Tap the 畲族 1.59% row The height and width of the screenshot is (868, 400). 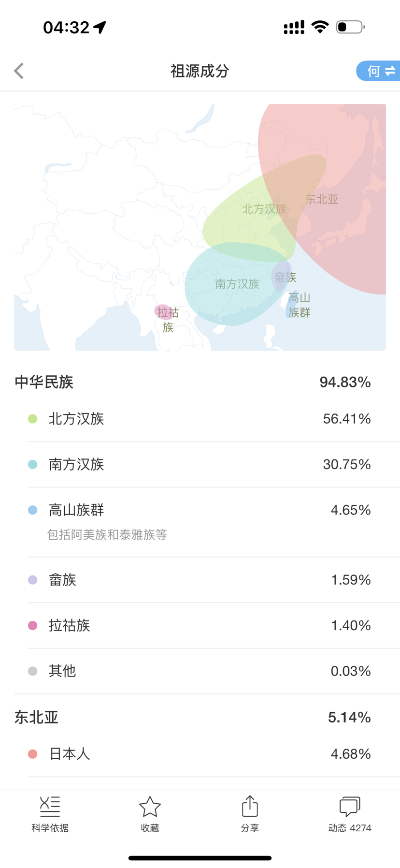pos(200,580)
